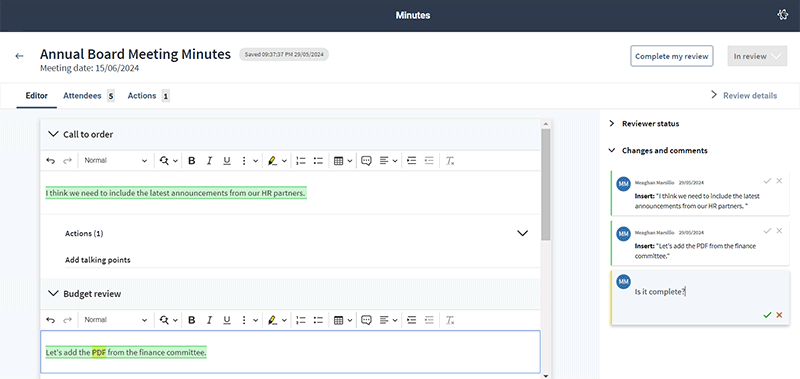Insert a comment in Call to order toolbar

tap(366, 161)
